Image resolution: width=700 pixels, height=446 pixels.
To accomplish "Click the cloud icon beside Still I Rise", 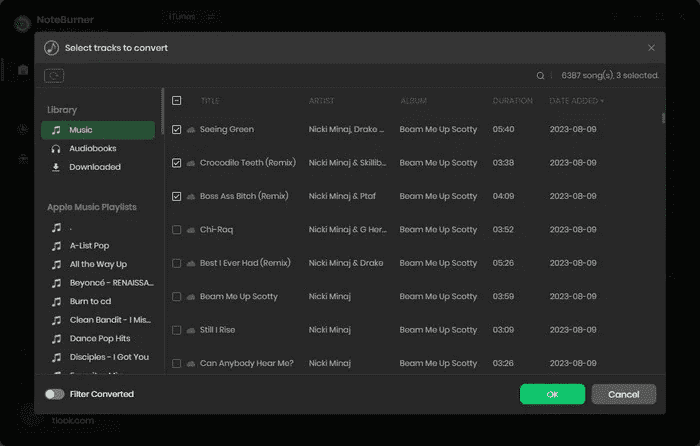I will click(191, 331).
